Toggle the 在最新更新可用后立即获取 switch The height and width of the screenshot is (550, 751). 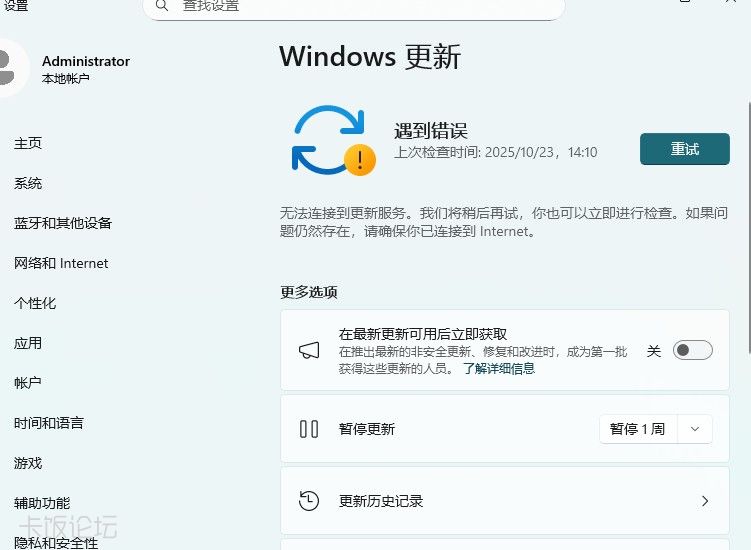[692, 350]
